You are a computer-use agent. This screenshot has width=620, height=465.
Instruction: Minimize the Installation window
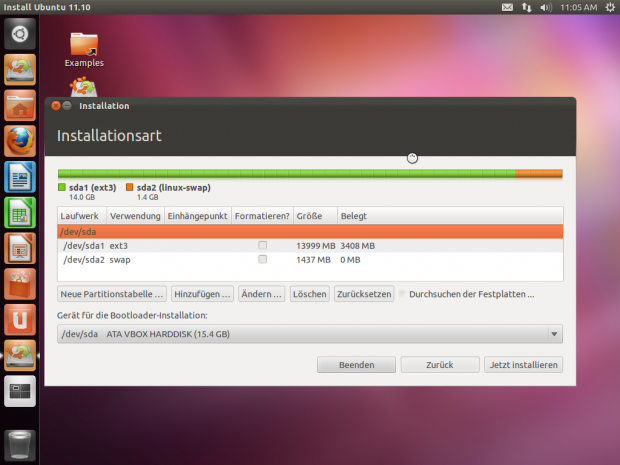(67, 106)
